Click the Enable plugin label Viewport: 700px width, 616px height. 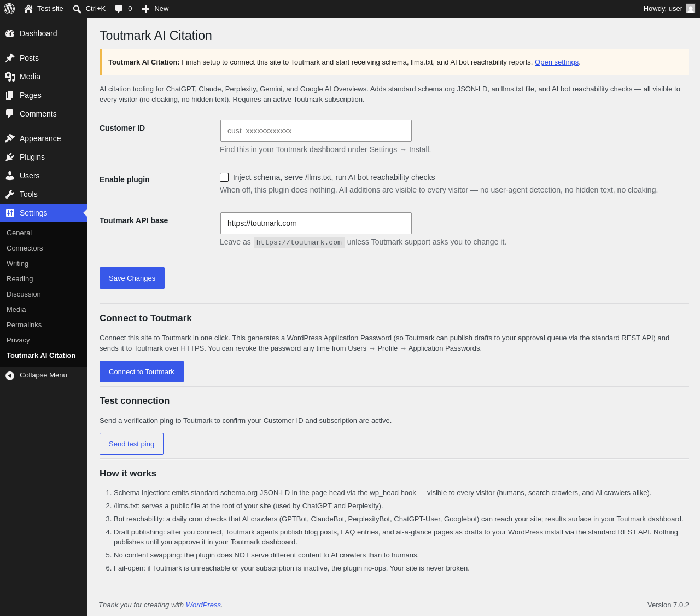point(125,179)
